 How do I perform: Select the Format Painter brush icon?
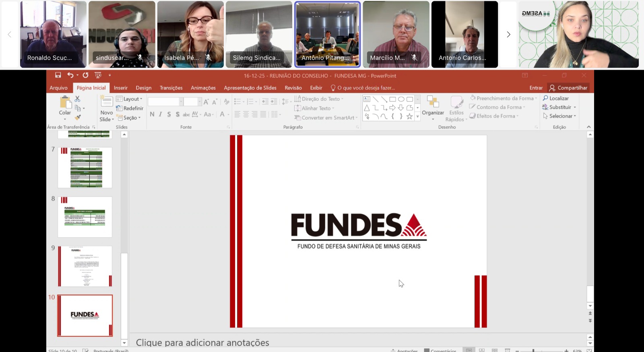(x=78, y=117)
